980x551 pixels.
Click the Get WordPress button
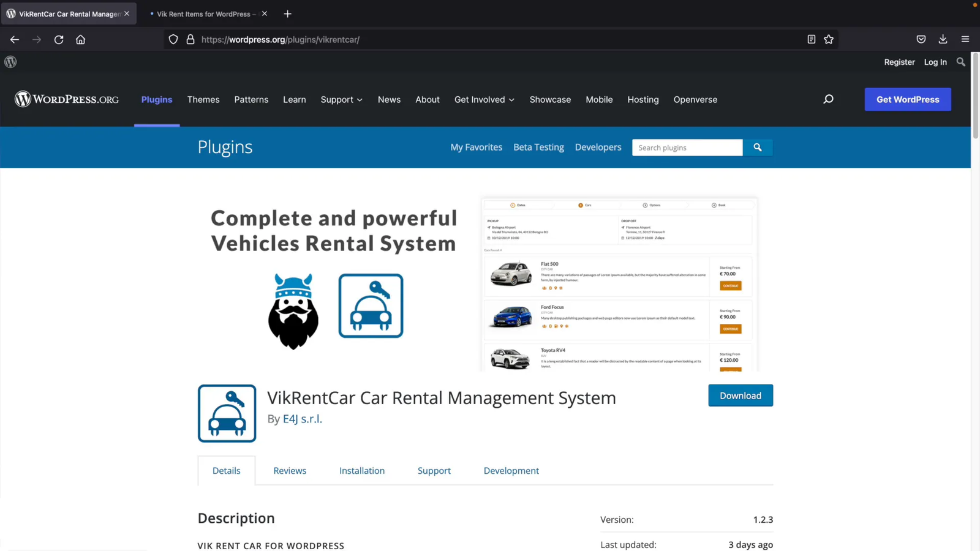coord(907,99)
